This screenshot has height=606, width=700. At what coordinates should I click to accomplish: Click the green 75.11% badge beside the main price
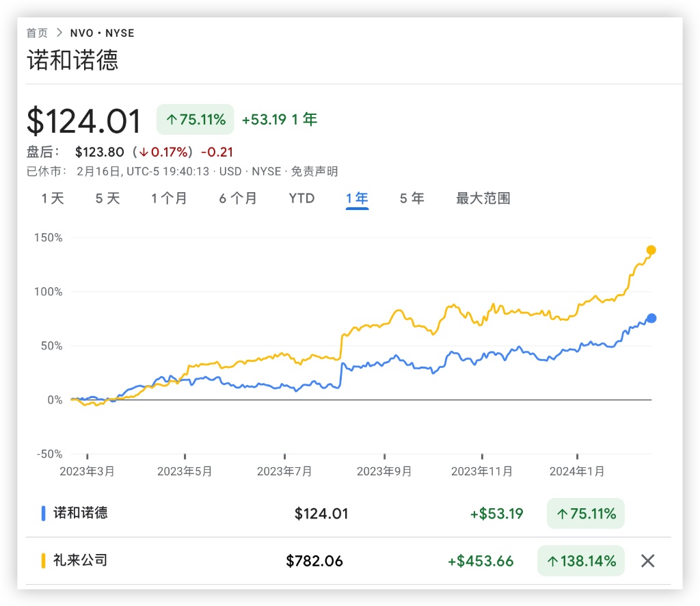pyautogui.click(x=195, y=120)
